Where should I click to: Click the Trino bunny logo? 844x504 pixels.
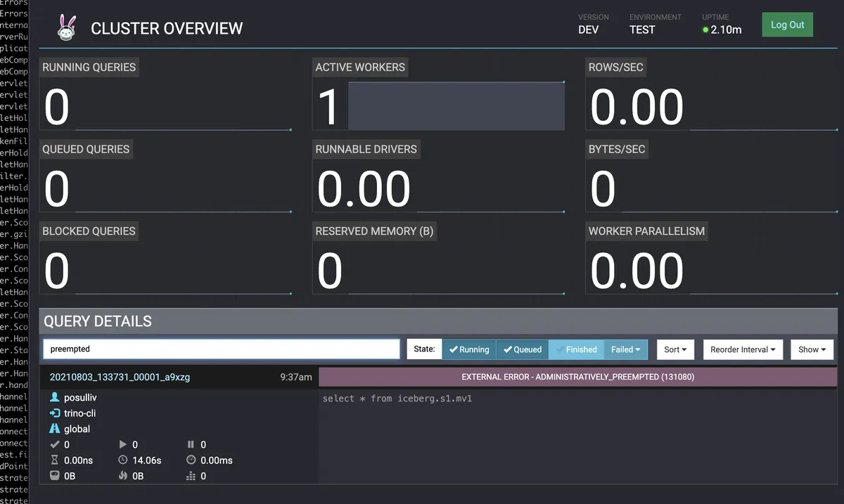[x=67, y=27]
